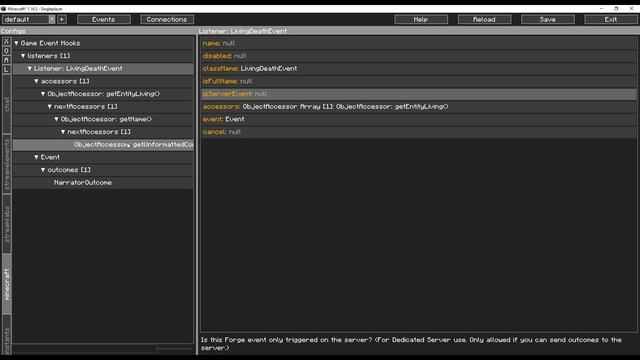This screenshot has height=360, width=640.
Task: Switch to the minecraft side tab
Action: pyautogui.click(x=7, y=284)
